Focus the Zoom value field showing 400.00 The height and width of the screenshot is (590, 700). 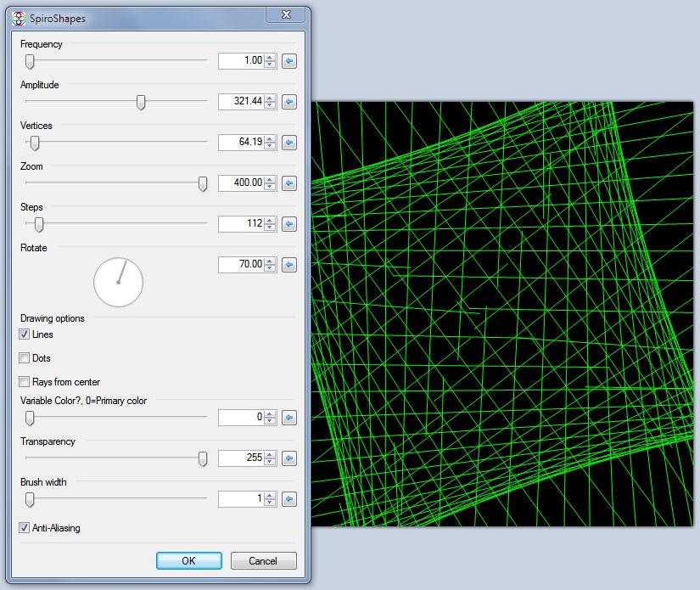242,183
